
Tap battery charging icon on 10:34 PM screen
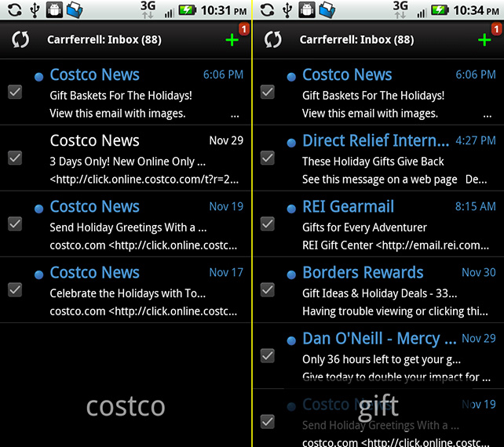pyautogui.click(x=440, y=10)
